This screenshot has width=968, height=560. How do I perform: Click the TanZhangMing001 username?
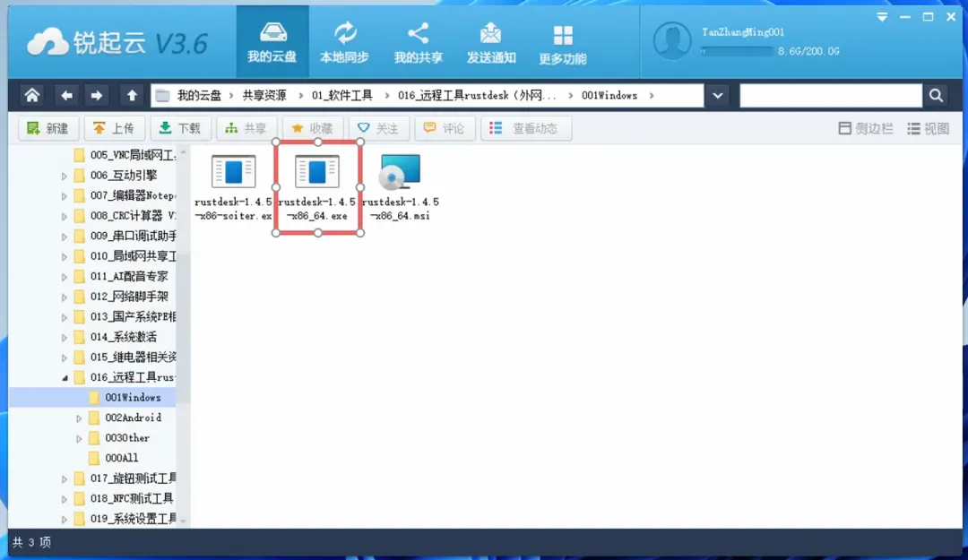pos(743,32)
